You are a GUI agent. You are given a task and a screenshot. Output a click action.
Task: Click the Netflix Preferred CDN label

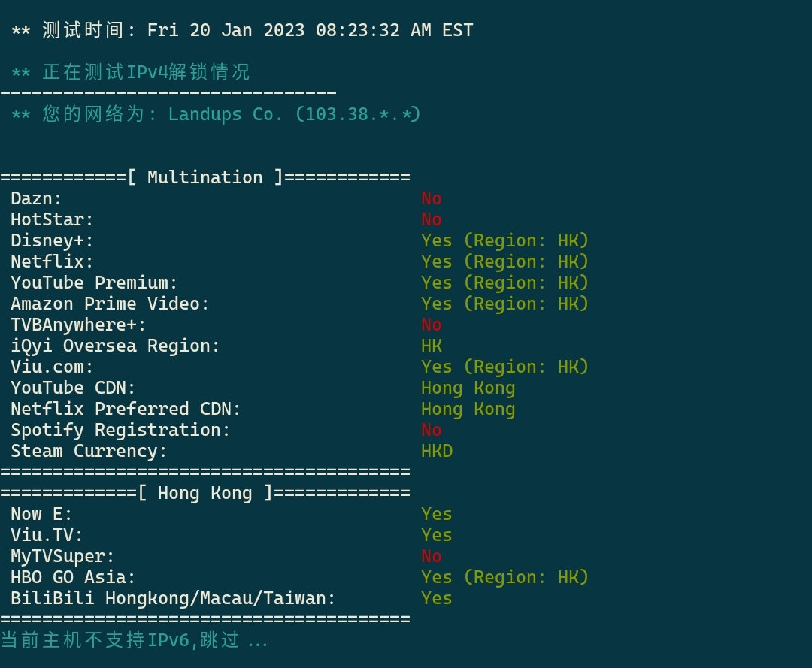pos(126,409)
